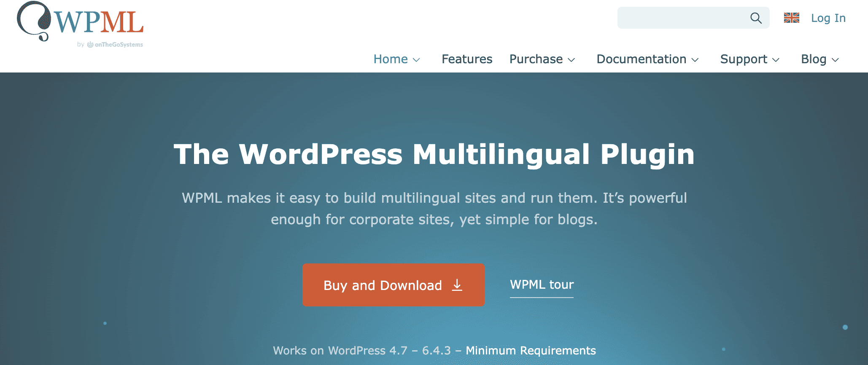
Task: Open the Blog menu item
Action: coord(814,59)
